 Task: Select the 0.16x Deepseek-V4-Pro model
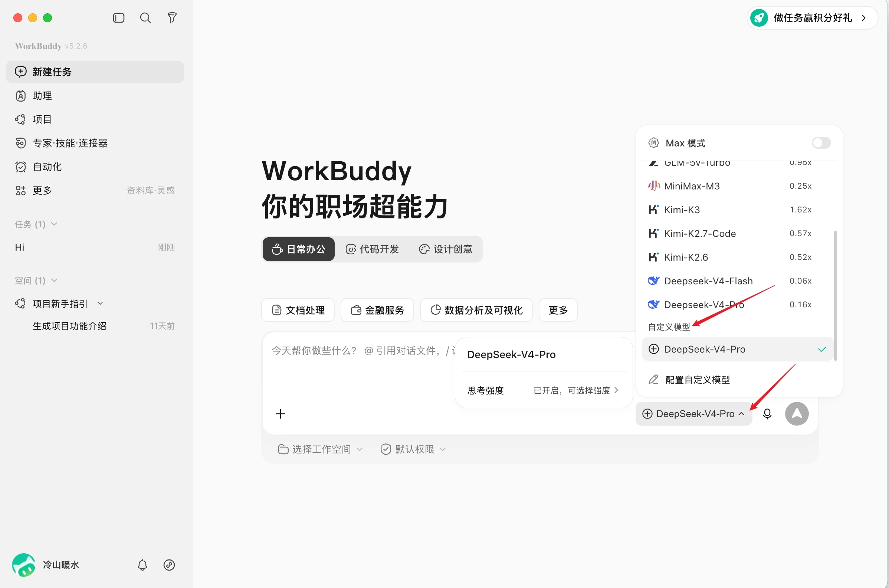click(738, 304)
